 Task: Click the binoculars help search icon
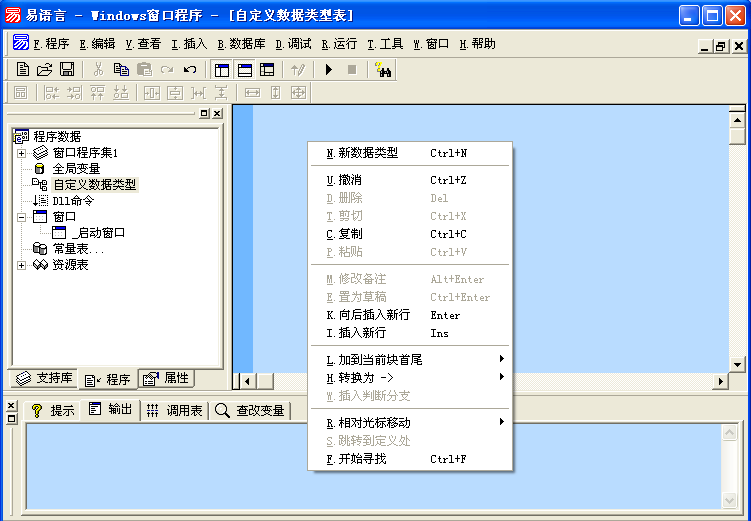(383, 70)
